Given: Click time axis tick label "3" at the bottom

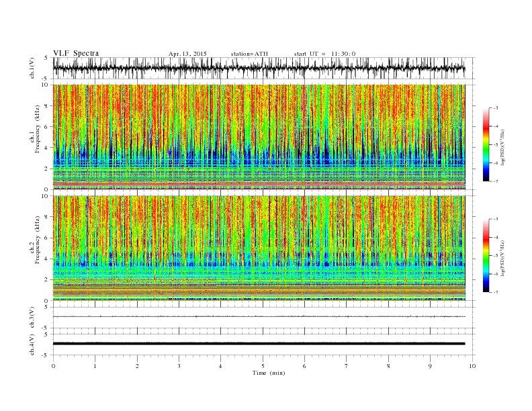Looking at the screenshot, I should point(179,366).
